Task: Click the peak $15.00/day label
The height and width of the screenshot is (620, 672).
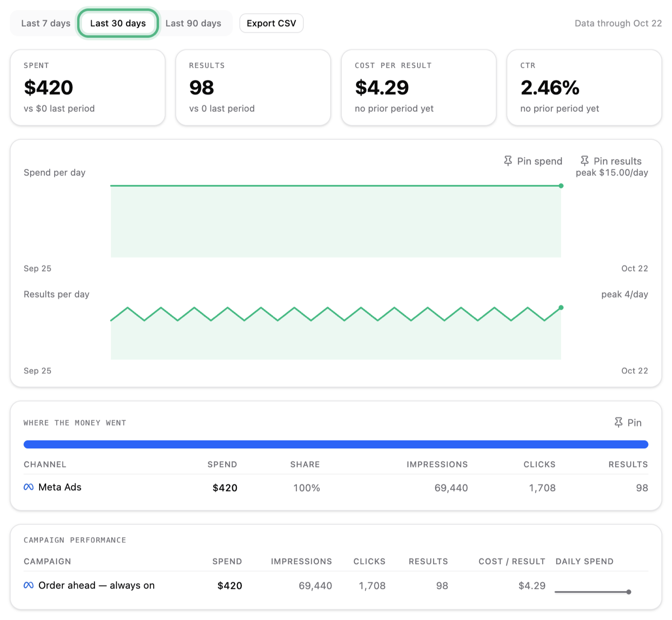Action: 612,173
